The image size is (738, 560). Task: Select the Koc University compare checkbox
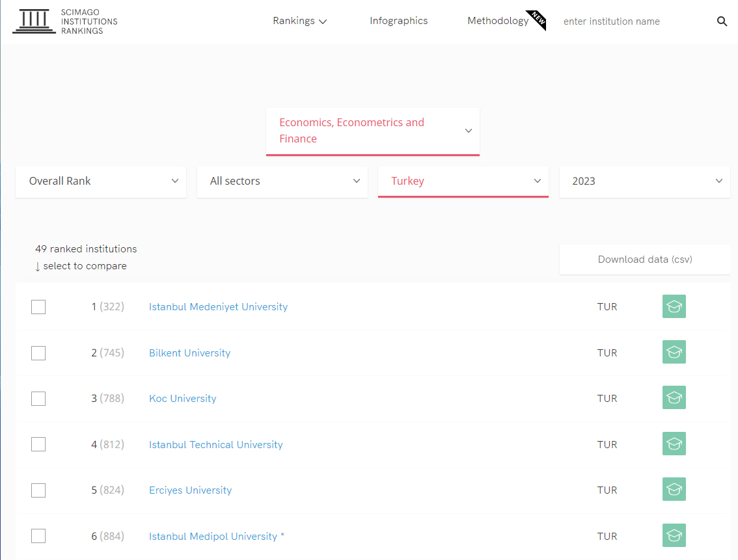click(38, 399)
